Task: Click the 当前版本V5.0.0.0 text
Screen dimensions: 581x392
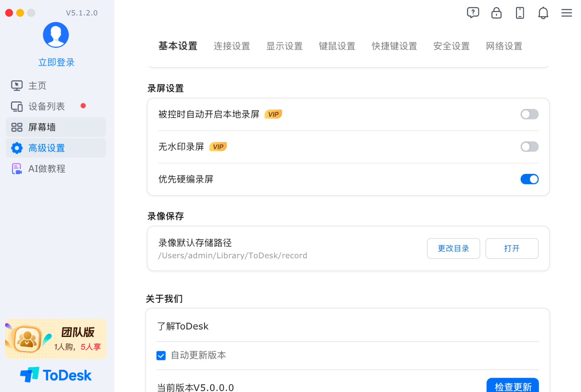Action: point(195,387)
